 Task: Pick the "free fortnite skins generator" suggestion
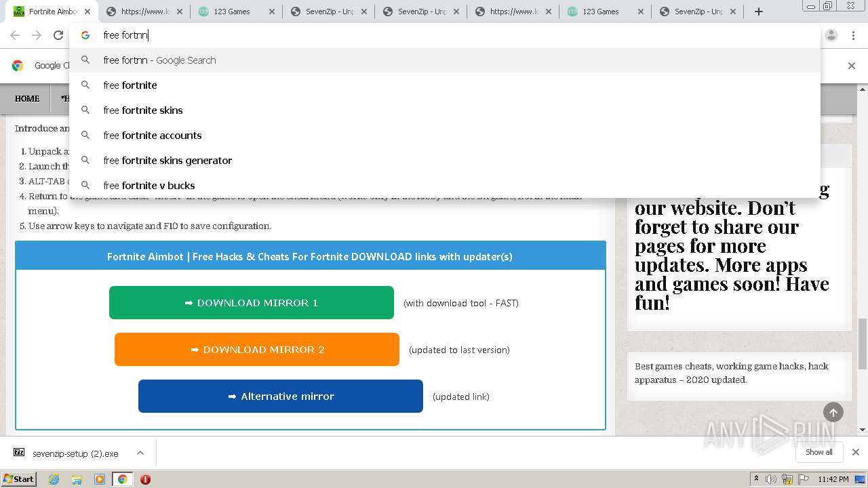pyautogui.click(x=444, y=160)
